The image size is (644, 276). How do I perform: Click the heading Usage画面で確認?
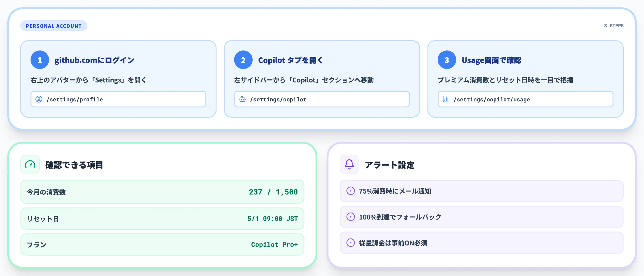(491, 60)
